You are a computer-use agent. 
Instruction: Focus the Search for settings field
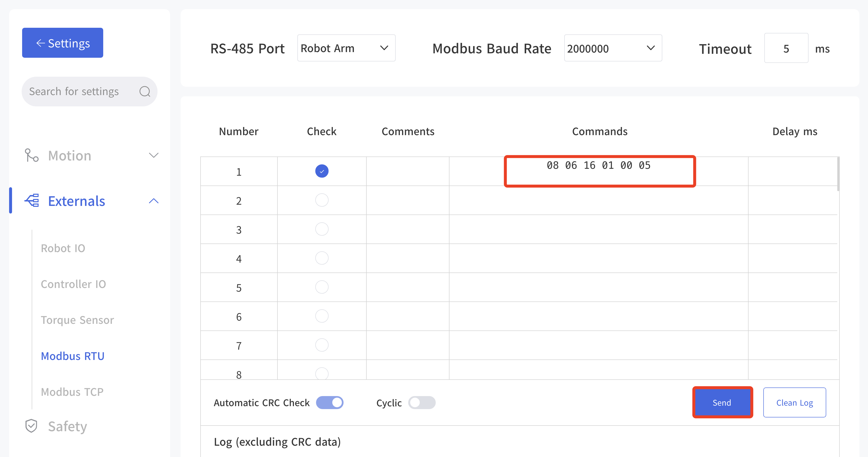(x=90, y=91)
